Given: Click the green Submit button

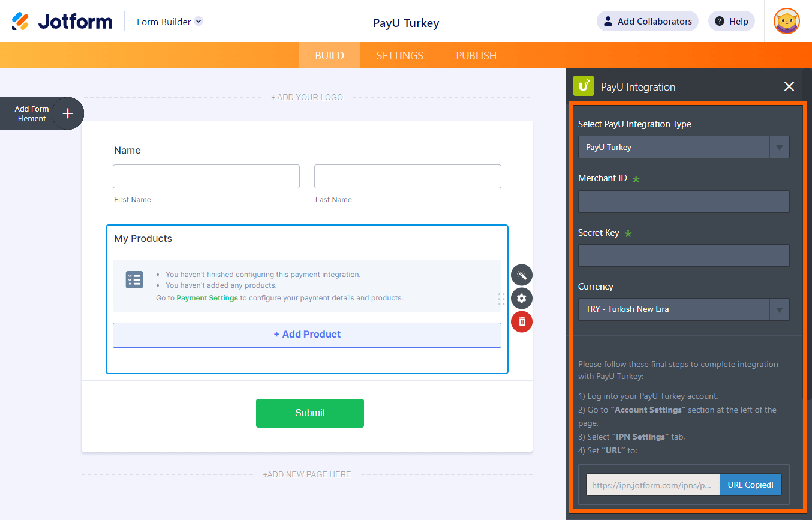Looking at the screenshot, I should pyautogui.click(x=310, y=413).
